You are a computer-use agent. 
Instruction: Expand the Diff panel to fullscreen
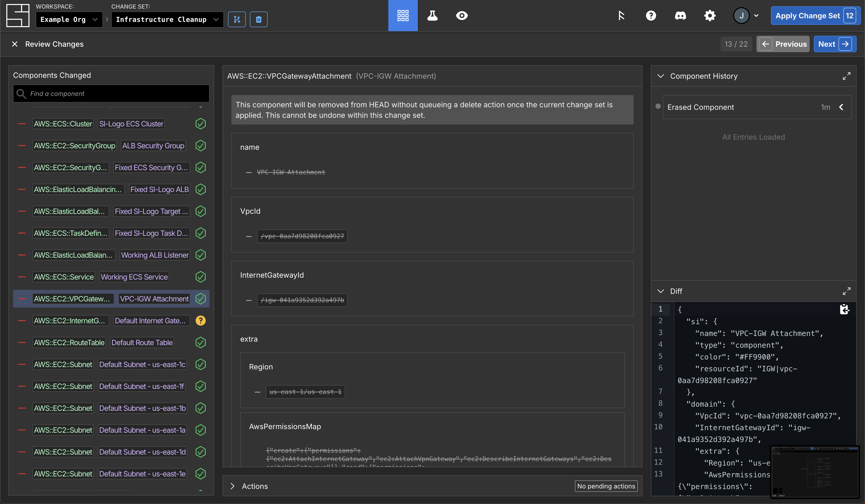(x=846, y=291)
